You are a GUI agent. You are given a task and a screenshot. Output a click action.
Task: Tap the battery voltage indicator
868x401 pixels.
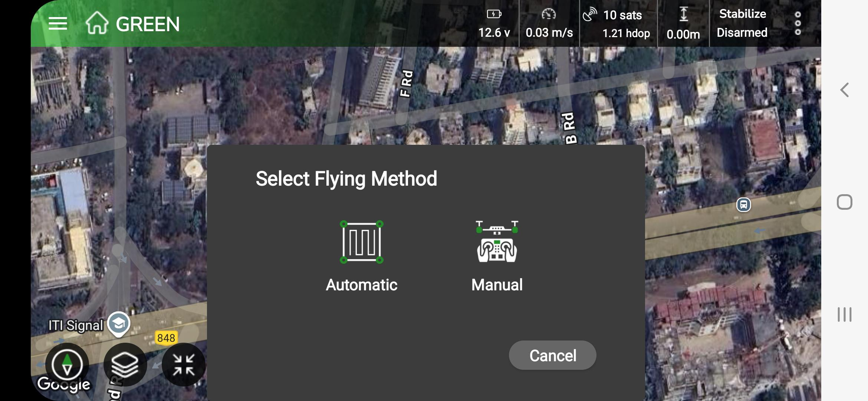pyautogui.click(x=494, y=23)
